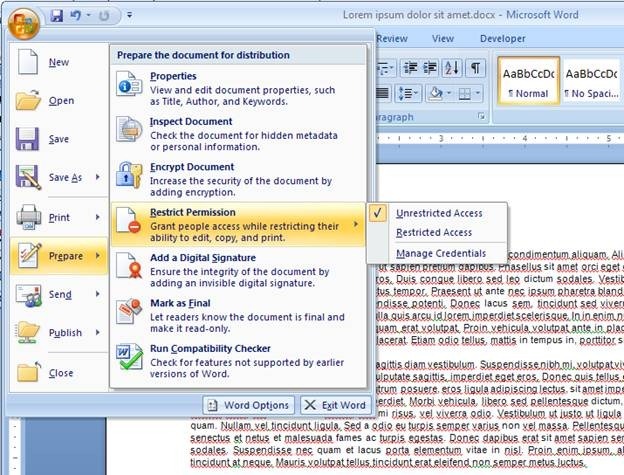The image size is (624, 475).
Task: Choose Add a Digital Signature text
Action: [x=203, y=258]
